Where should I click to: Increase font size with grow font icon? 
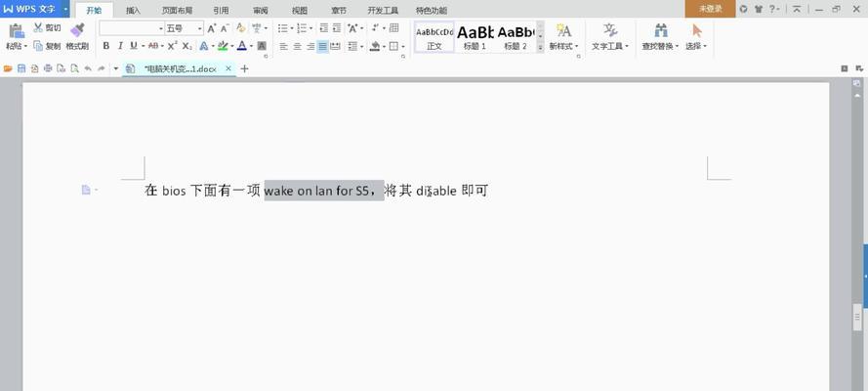click(212, 28)
